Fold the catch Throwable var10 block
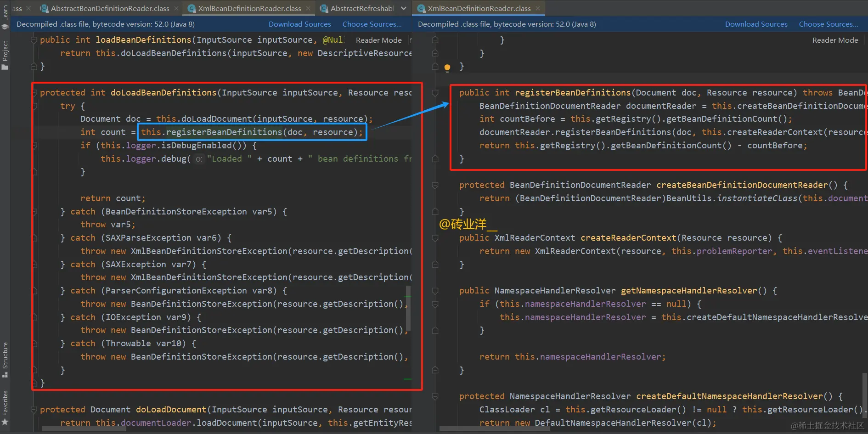Viewport: 868px width, 434px height. (x=34, y=344)
